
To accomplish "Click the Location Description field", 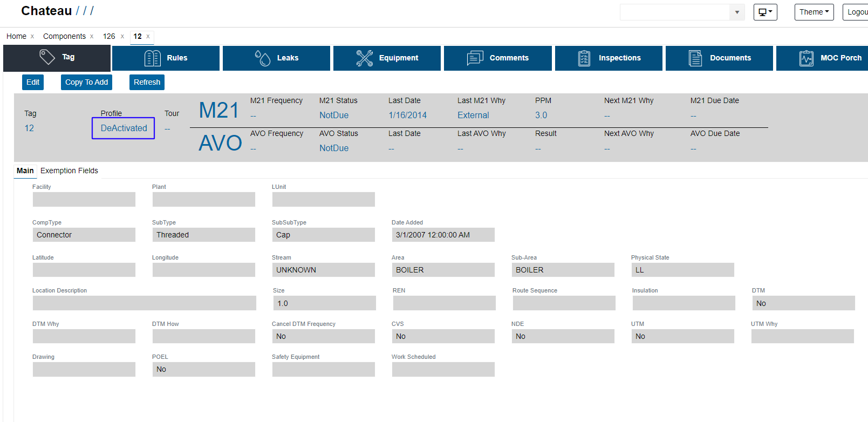I will [145, 303].
